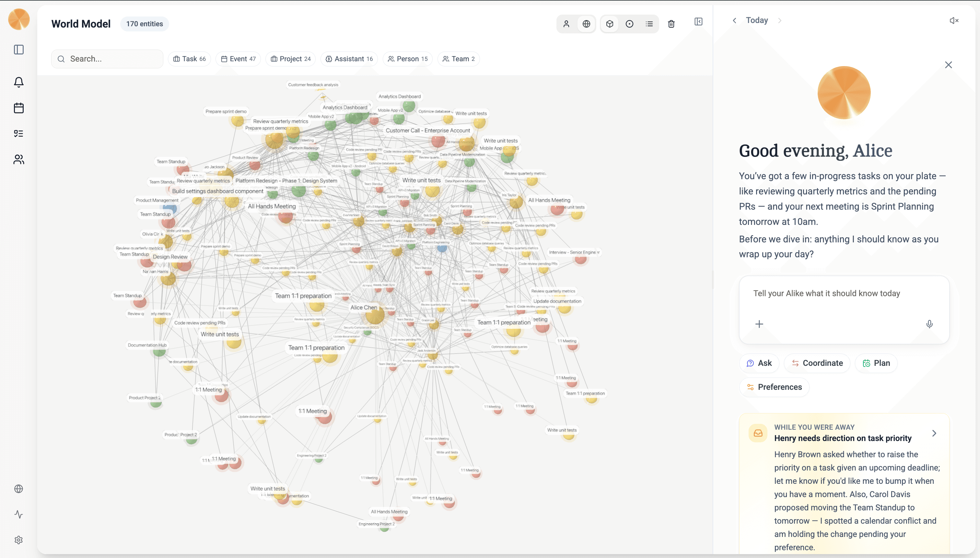Go to the next day arrow
This screenshot has height=558, width=980.
tap(779, 21)
